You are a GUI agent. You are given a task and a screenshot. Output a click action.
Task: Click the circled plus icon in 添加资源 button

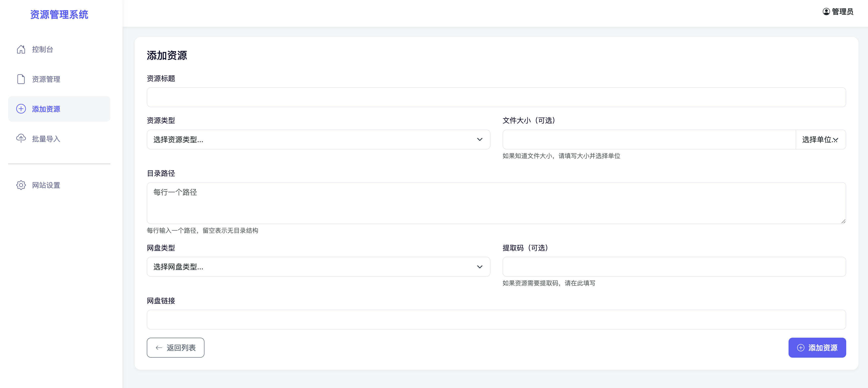[x=801, y=347]
